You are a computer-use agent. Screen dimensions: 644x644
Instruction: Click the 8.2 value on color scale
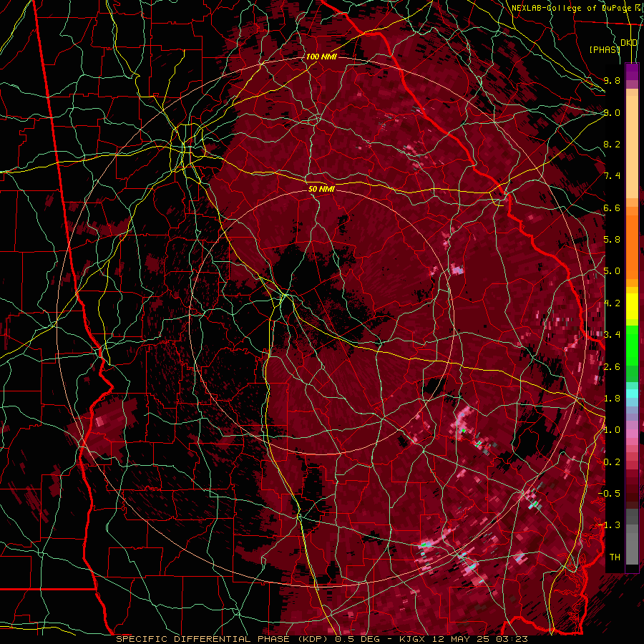612,144
